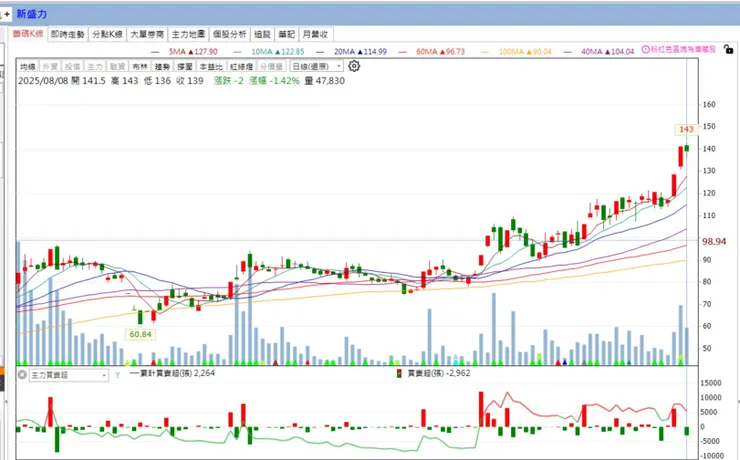This screenshot has height=460, width=740.
Task: Toggle the 分價量 overlay button
Action: pyautogui.click(x=271, y=67)
